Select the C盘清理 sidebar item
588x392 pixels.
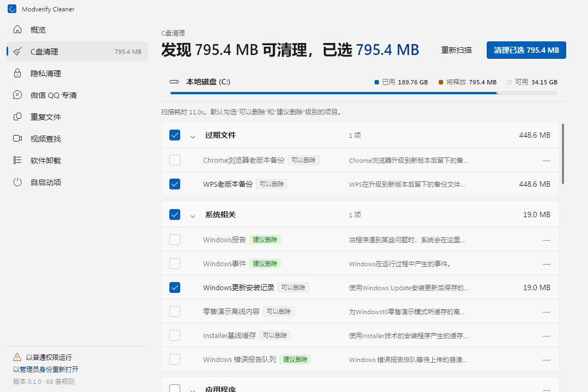(77, 51)
